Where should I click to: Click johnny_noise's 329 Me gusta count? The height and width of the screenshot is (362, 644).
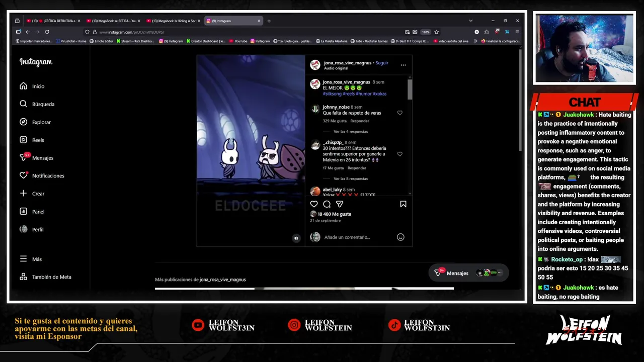tap(335, 121)
